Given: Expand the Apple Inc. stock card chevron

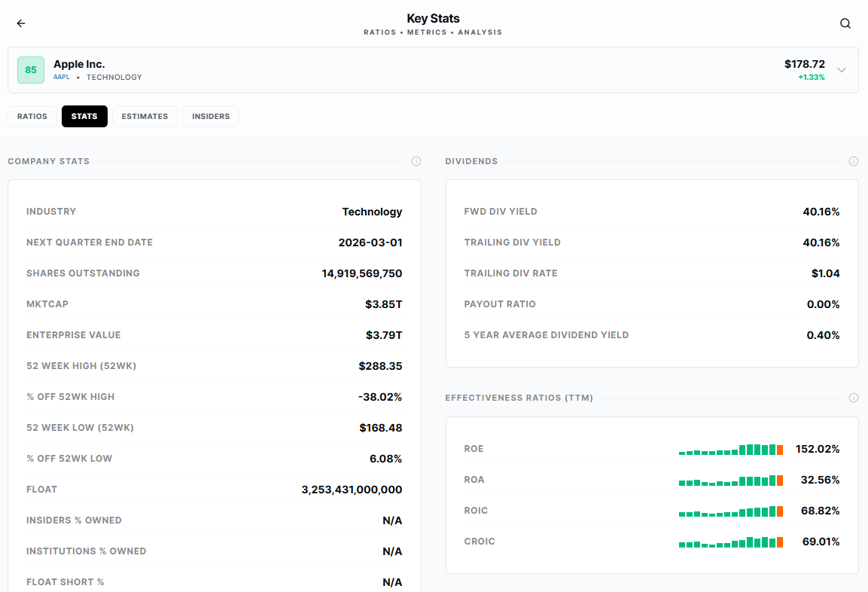Looking at the screenshot, I should point(842,70).
